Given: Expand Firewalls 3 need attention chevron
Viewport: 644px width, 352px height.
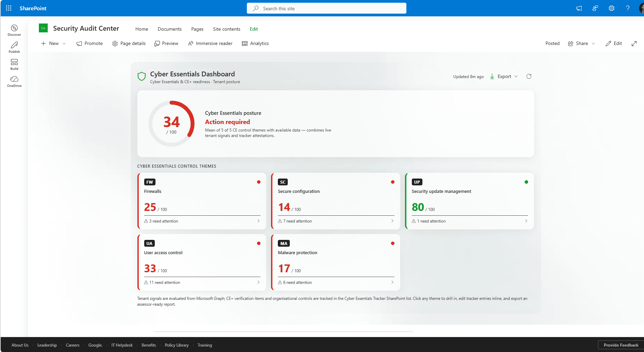Looking at the screenshot, I should click(x=258, y=221).
